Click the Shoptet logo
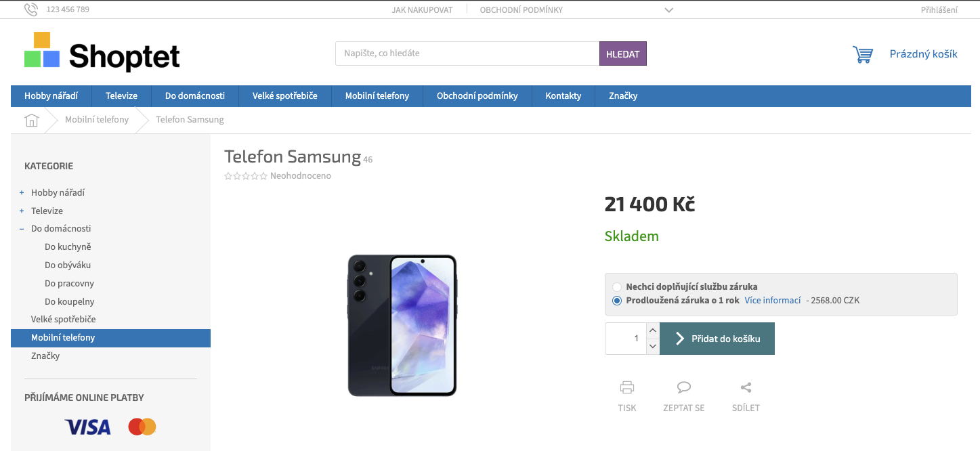 coord(102,52)
